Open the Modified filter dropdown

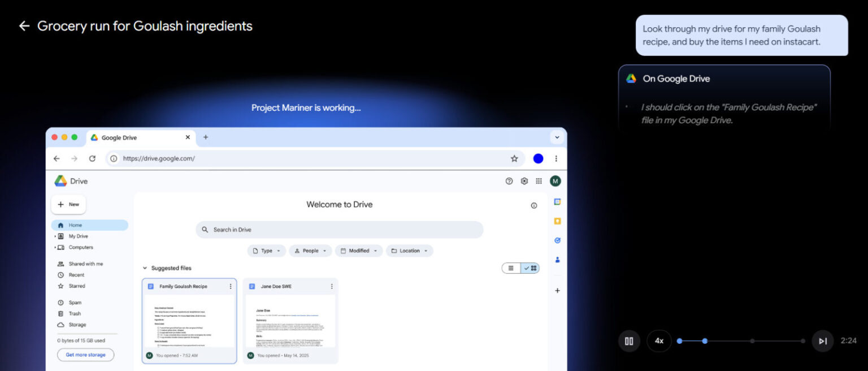(359, 251)
